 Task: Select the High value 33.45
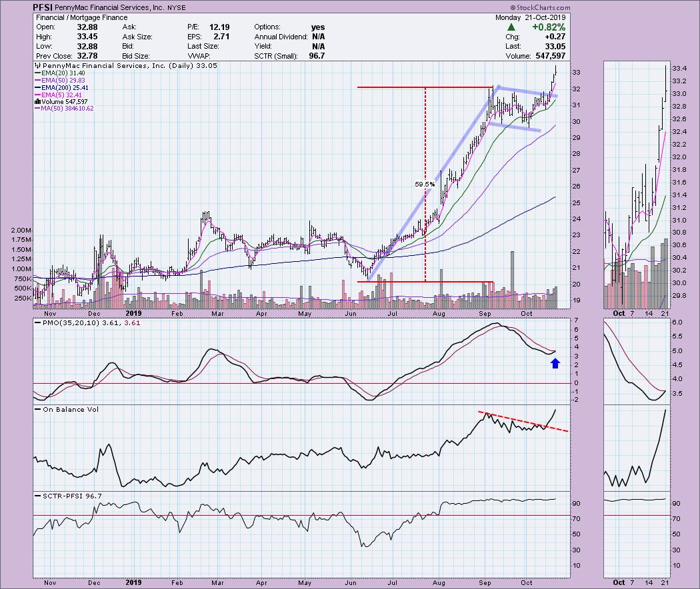(x=87, y=37)
